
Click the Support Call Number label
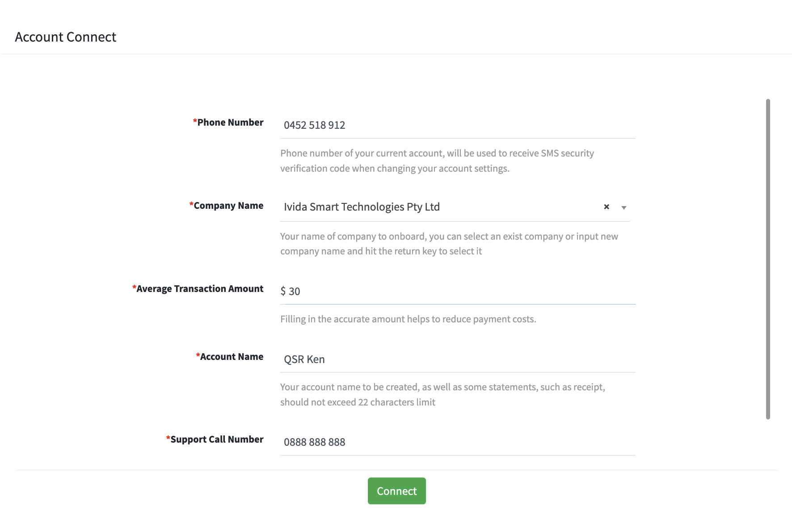click(216, 439)
